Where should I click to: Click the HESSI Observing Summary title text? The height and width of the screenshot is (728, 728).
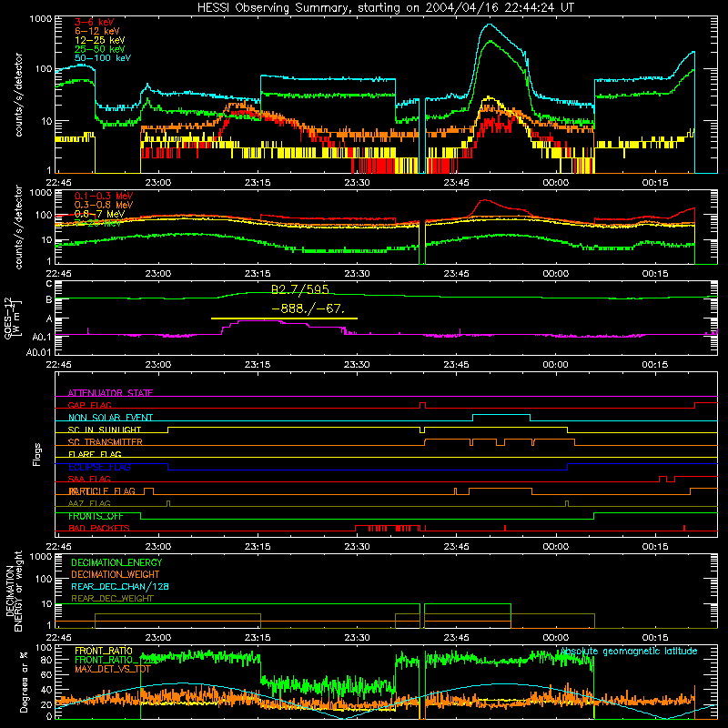tap(385, 8)
